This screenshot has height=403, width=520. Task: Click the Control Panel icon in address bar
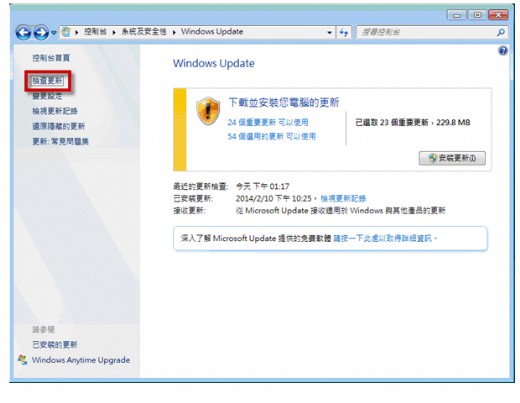(x=66, y=32)
